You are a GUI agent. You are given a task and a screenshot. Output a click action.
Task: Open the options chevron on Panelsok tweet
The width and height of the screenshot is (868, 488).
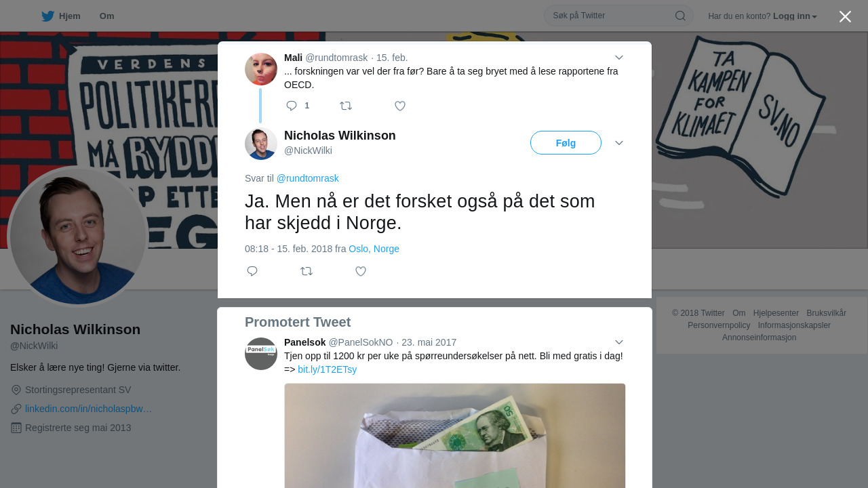click(619, 342)
